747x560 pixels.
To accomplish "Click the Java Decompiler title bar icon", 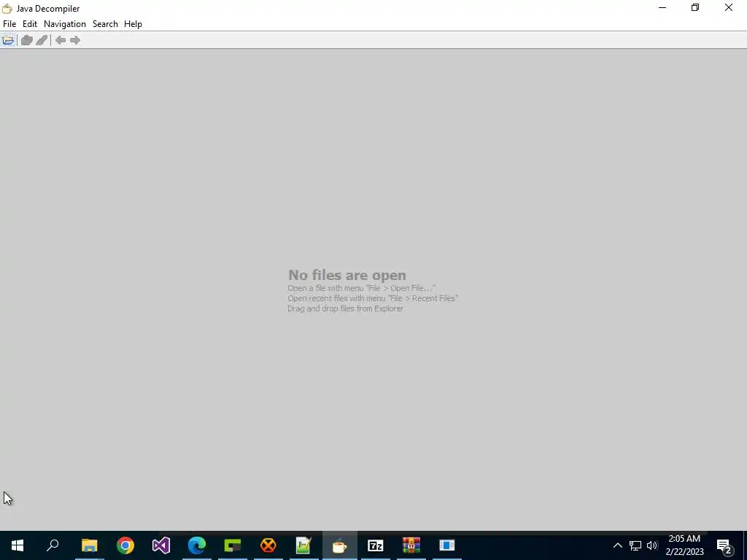I will pyautogui.click(x=7, y=9).
